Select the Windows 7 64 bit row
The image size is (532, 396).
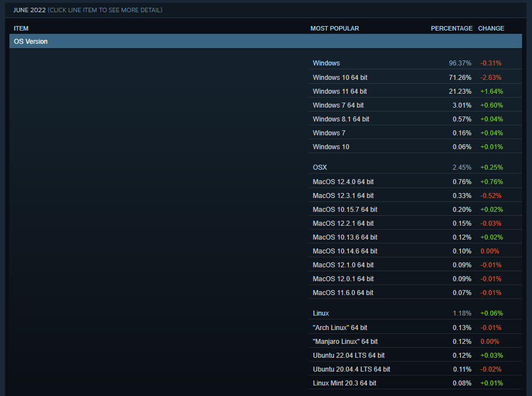(x=415, y=105)
